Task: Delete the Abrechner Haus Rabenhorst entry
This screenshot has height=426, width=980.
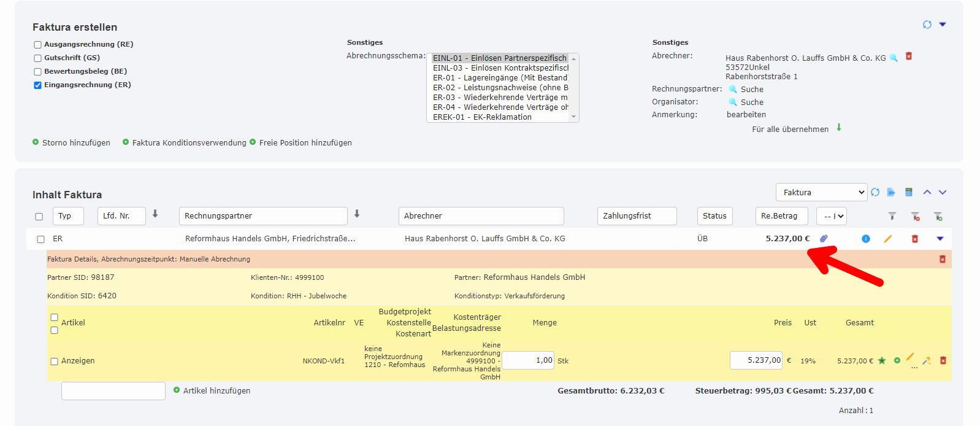Action: pos(909,56)
